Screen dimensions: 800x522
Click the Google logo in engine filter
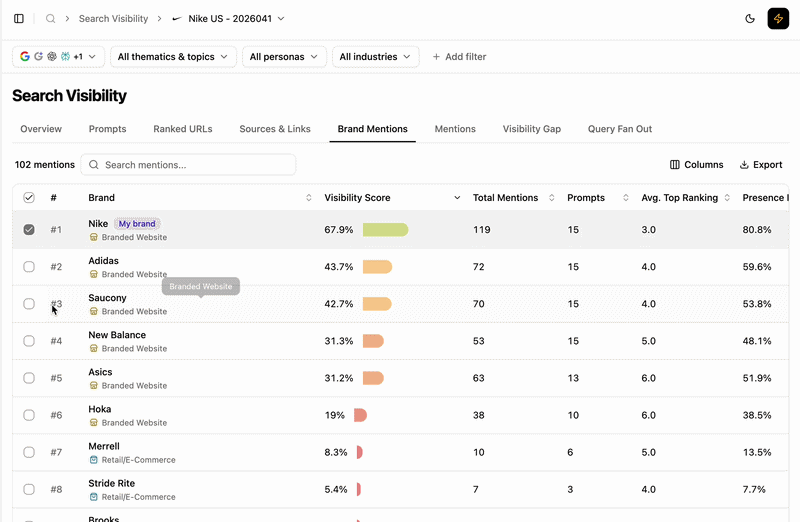[x=24, y=57]
